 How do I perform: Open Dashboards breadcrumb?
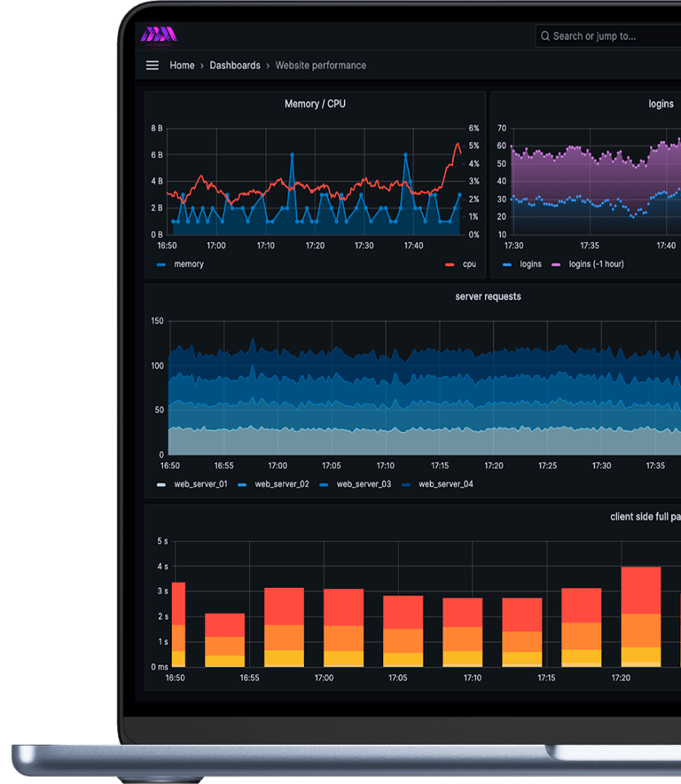(x=235, y=66)
